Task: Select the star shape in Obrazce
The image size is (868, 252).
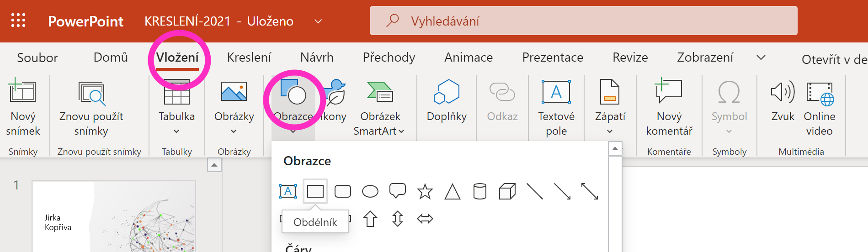Action: click(x=425, y=191)
